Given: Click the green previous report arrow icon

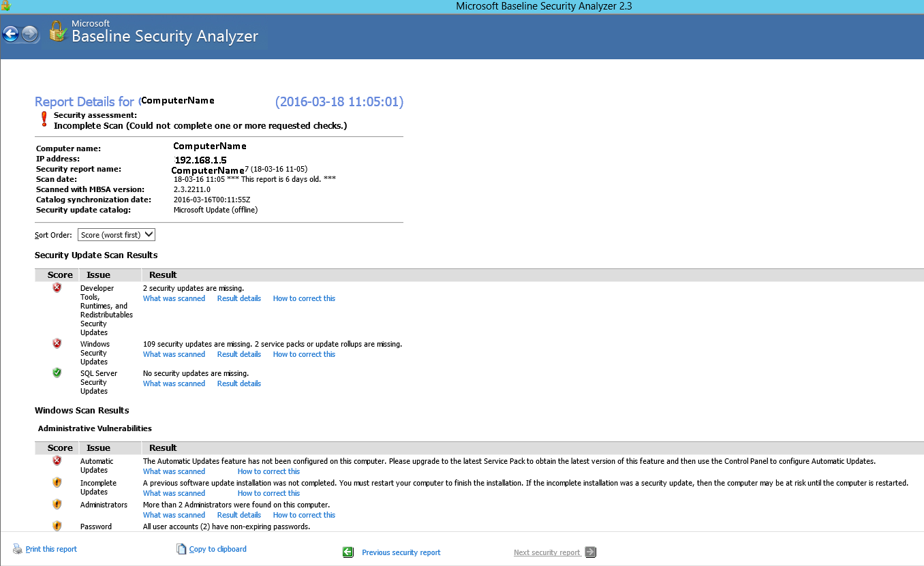Looking at the screenshot, I should [348, 552].
